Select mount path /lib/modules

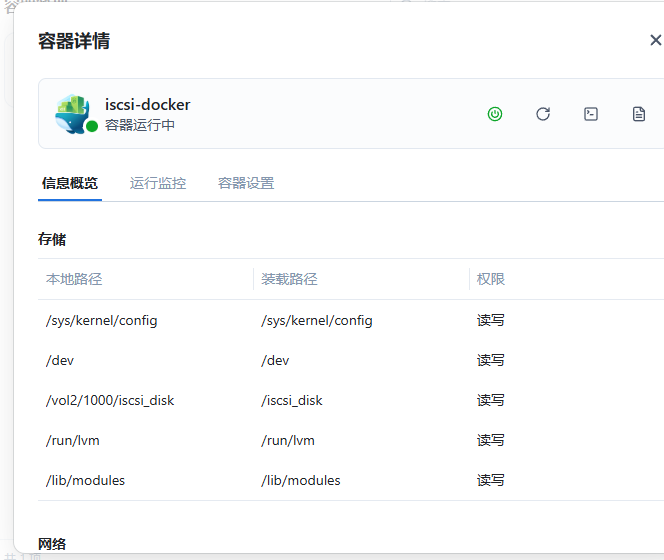click(x=301, y=480)
